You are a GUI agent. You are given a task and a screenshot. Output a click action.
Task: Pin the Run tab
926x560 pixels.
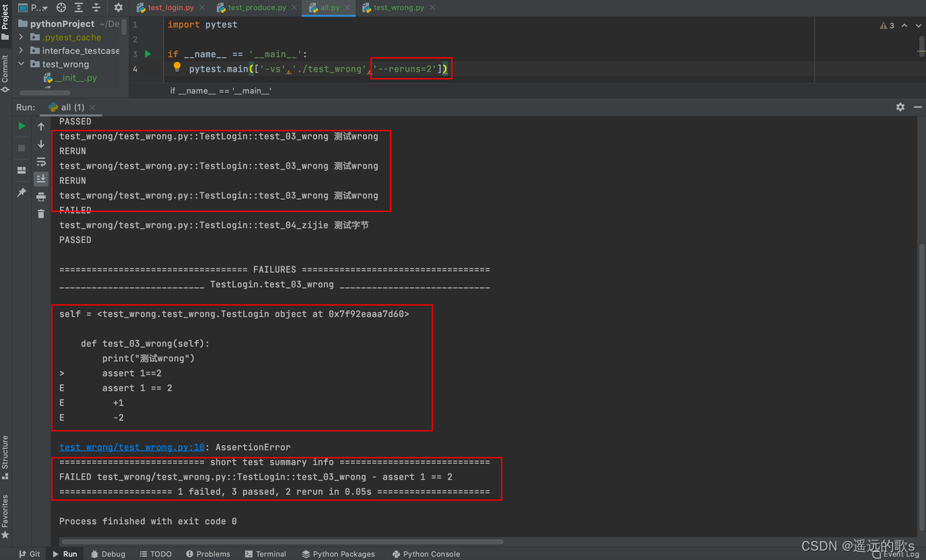pos(22,192)
